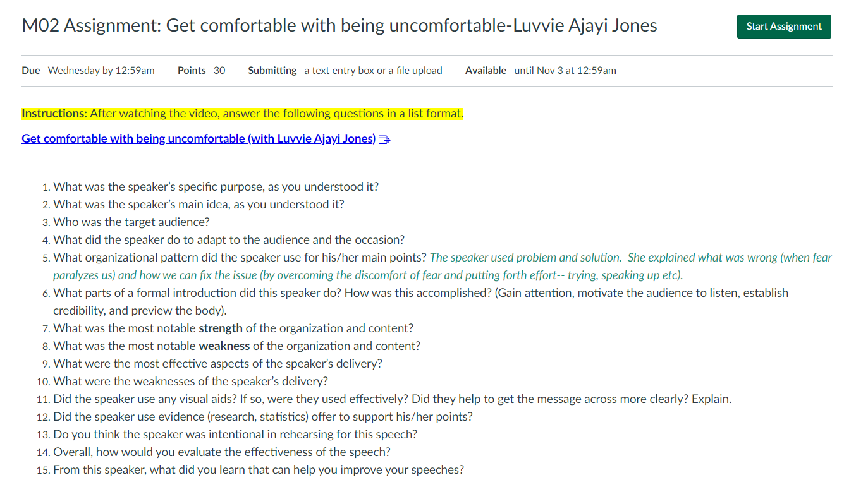The height and width of the screenshot is (499, 868).
Task: Select question 14 evaluating speech effectiveness
Action: 222,452
